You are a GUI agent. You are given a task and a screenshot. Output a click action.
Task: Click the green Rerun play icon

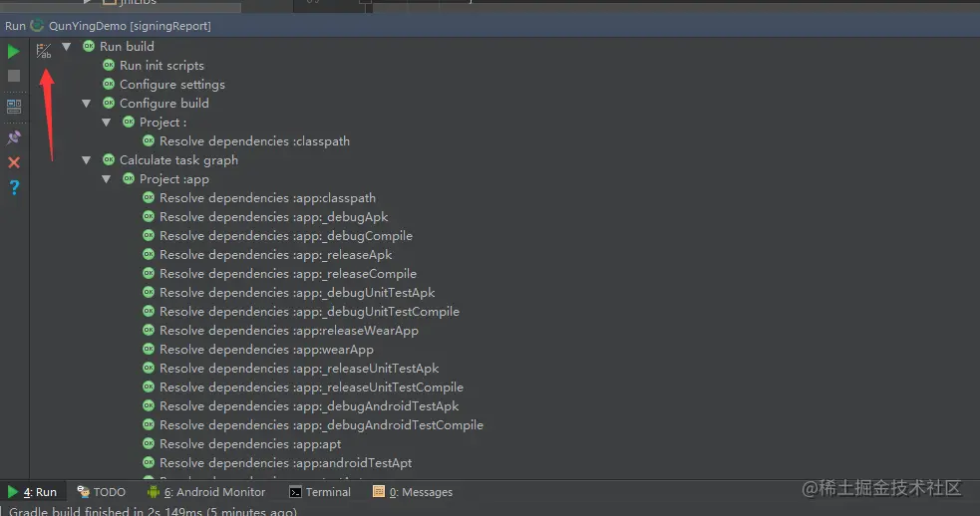(13, 51)
